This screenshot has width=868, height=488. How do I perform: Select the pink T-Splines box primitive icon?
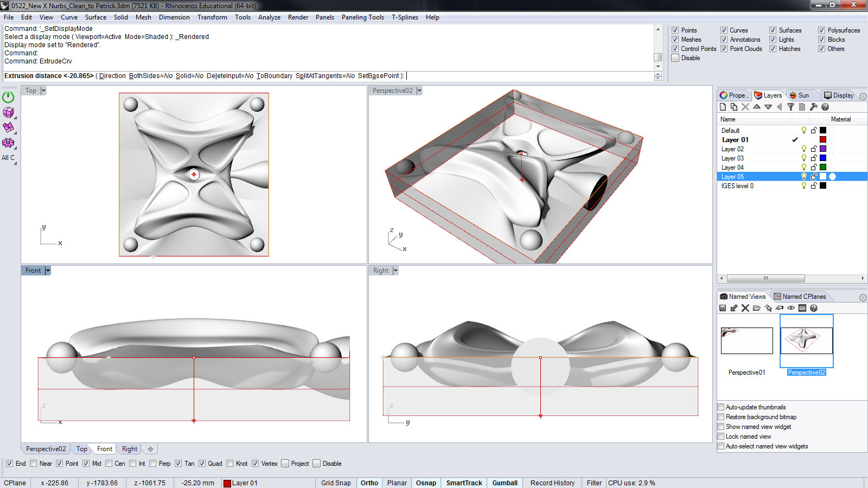pyautogui.click(x=8, y=112)
